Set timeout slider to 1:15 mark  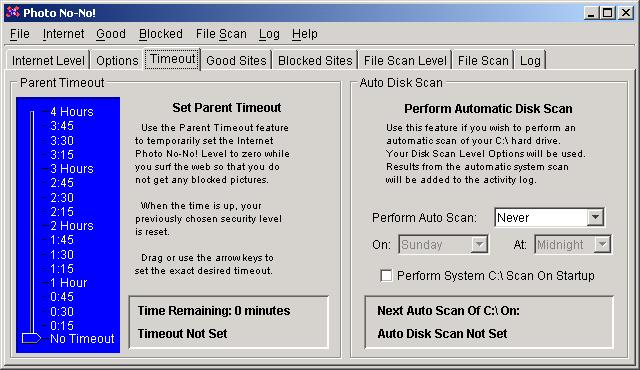click(x=62, y=269)
